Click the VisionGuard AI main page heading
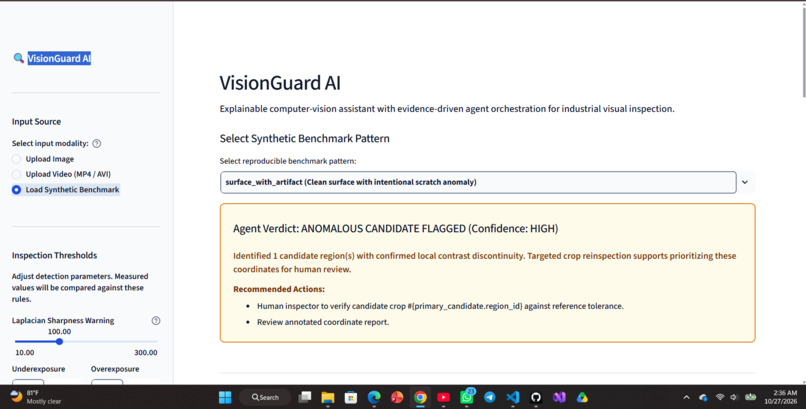Viewport: 806px width, 409px height. click(x=280, y=83)
